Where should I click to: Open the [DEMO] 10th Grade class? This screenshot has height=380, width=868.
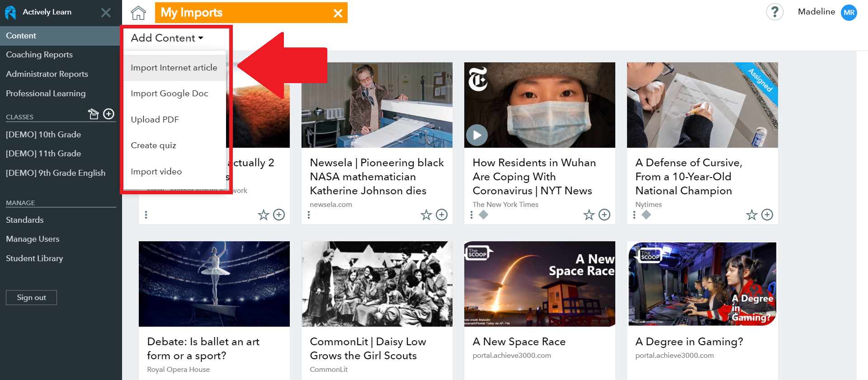pyautogui.click(x=43, y=135)
